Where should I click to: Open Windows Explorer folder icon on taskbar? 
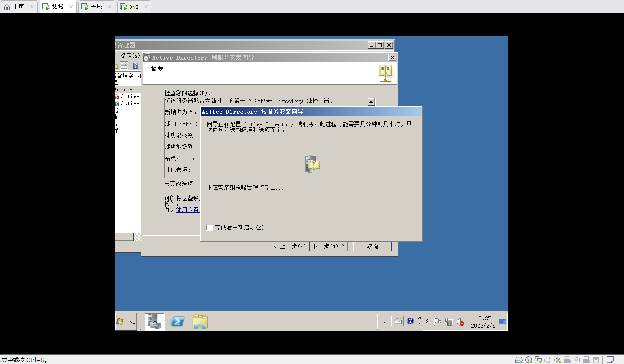tap(200, 322)
